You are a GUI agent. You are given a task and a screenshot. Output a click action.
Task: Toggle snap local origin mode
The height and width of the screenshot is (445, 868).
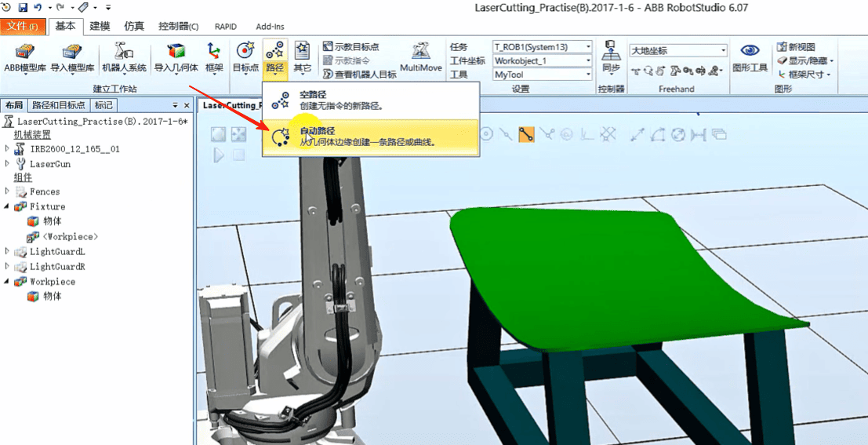point(587,134)
